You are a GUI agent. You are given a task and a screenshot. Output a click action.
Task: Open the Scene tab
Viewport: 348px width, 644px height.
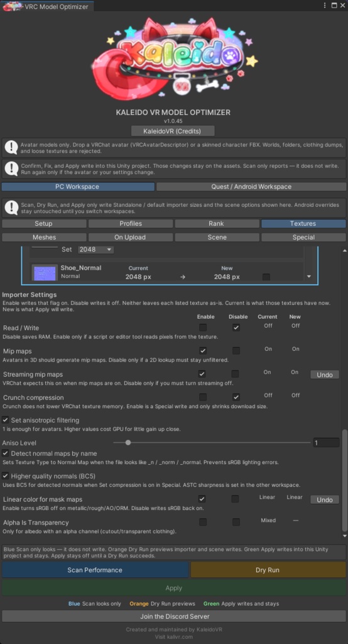click(217, 237)
